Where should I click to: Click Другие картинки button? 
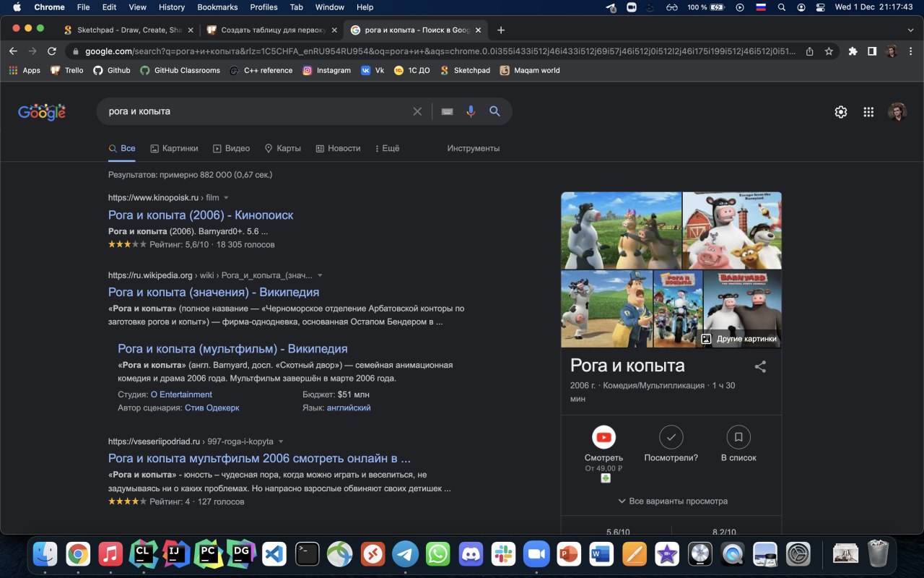(739, 338)
